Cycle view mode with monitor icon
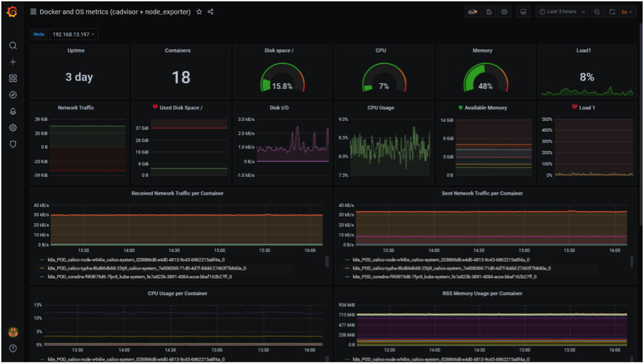 (x=523, y=12)
